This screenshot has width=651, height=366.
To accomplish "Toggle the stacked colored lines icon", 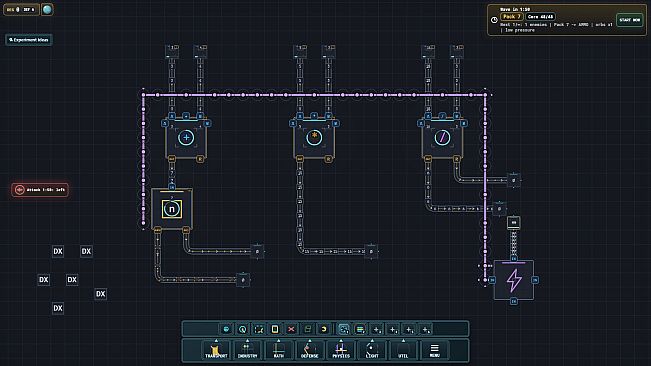I will pyautogui.click(x=360, y=329).
